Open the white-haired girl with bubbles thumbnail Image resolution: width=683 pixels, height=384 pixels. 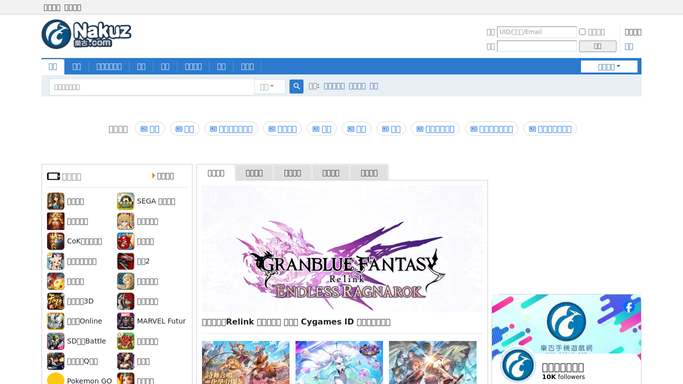click(339, 362)
